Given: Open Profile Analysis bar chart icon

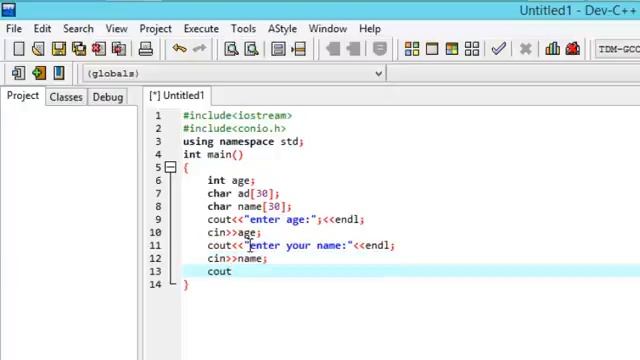Looking at the screenshot, I should pyautogui.click(x=552, y=49).
